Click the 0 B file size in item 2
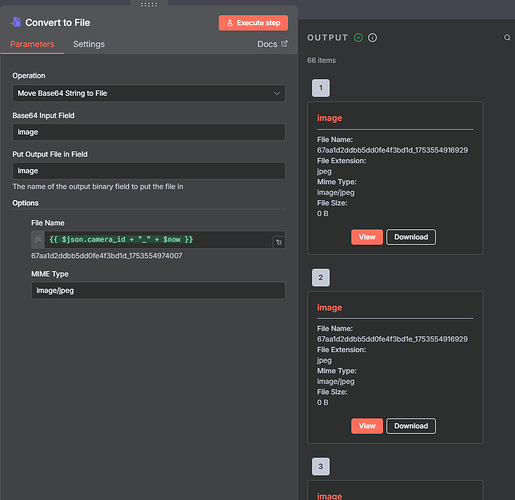 click(322, 403)
